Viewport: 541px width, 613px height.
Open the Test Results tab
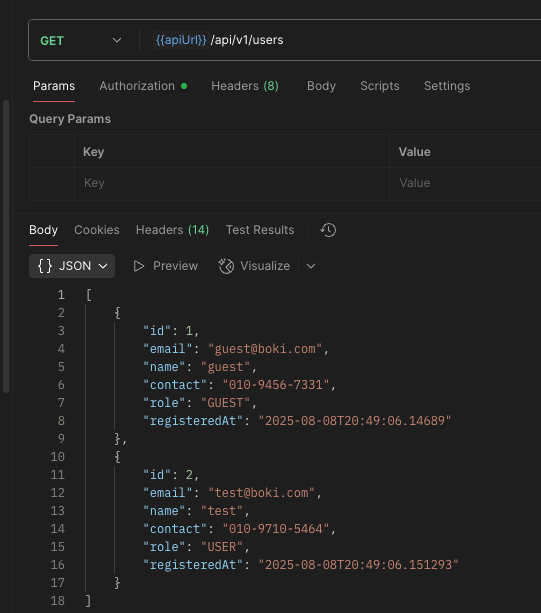pyautogui.click(x=260, y=230)
